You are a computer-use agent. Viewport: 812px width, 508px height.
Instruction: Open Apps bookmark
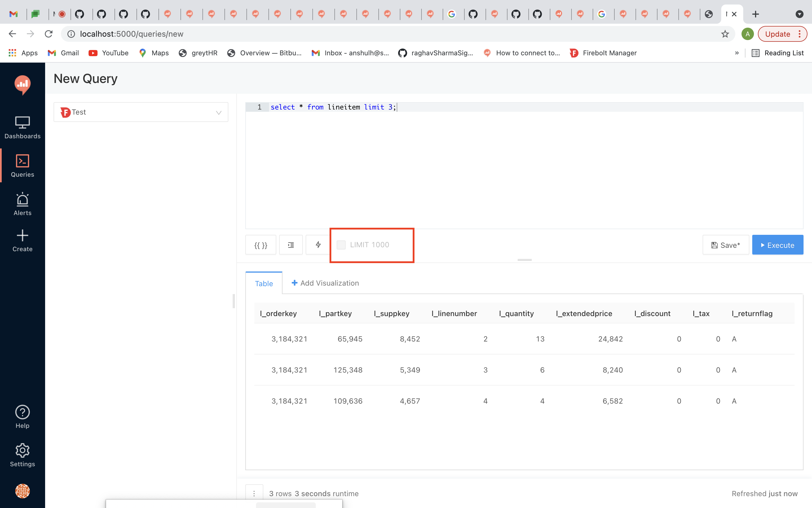pyautogui.click(x=23, y=53)
